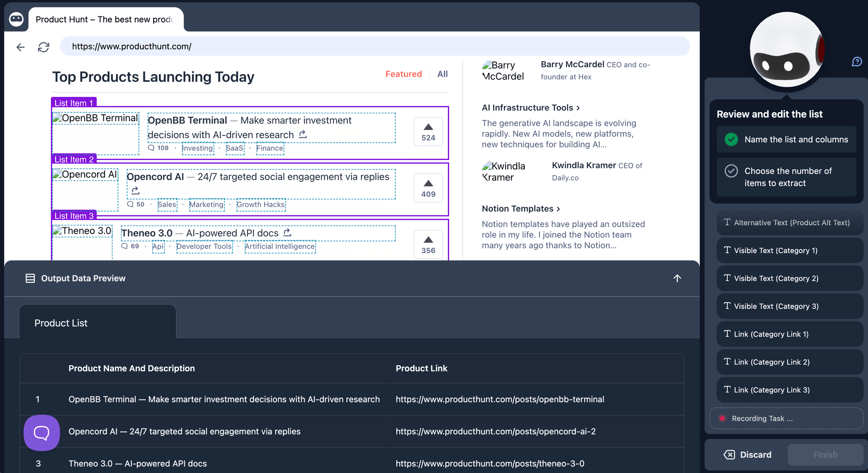The width and height of the screenshot is (868, 473).
Task: Open the SaaS category tag
Action: click(x=235, y=148)
